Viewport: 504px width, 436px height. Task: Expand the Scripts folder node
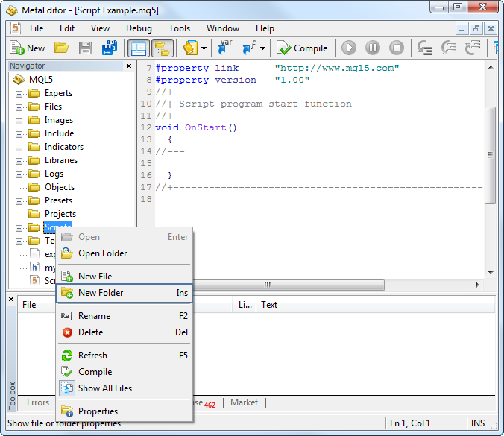pos(19,228)
